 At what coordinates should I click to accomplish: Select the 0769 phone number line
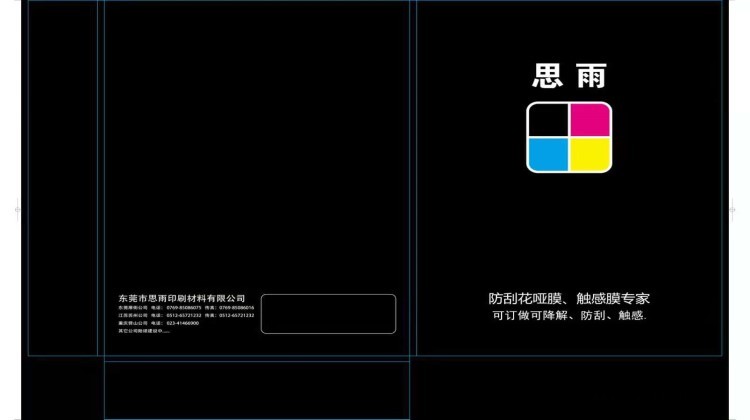(187, 308)
